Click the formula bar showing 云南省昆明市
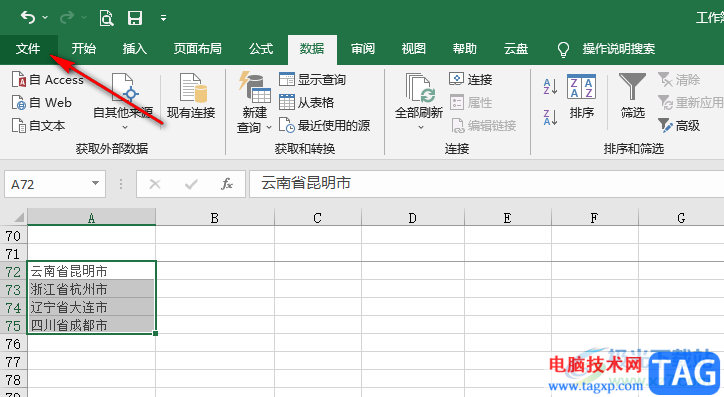724x397 pixels. tap(487, 184)
